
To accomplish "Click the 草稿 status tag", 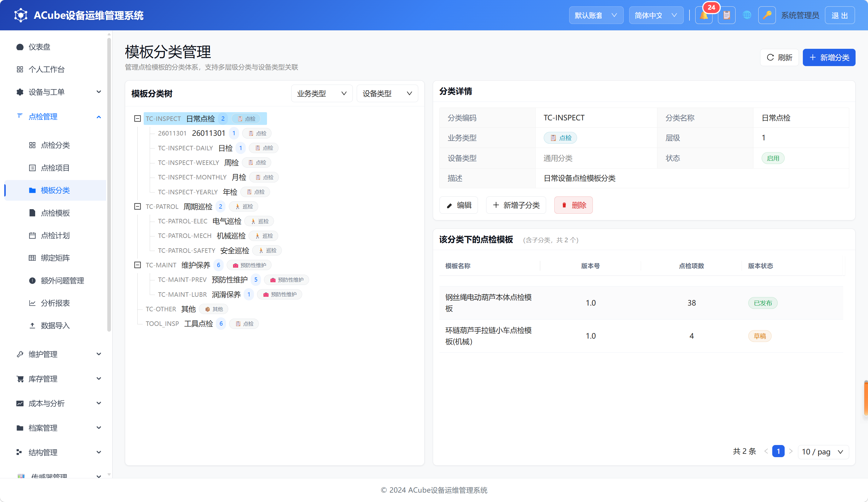I will pyautogui.click(x=760, y=336).
